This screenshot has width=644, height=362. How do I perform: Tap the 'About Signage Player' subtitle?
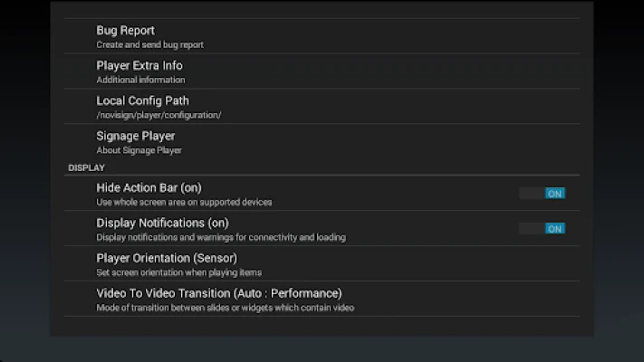coord(139,150)
